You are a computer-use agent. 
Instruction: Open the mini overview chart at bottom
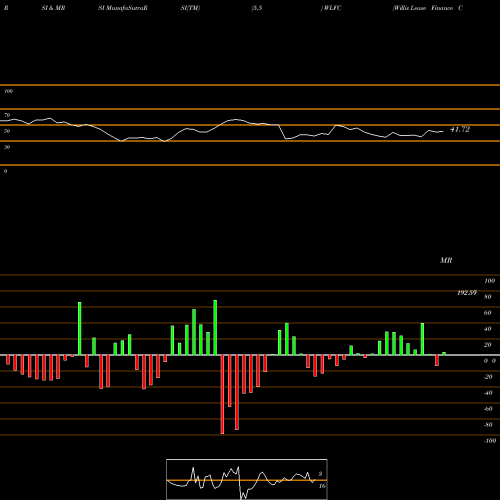pyautogui.click(x=247, y=479)
